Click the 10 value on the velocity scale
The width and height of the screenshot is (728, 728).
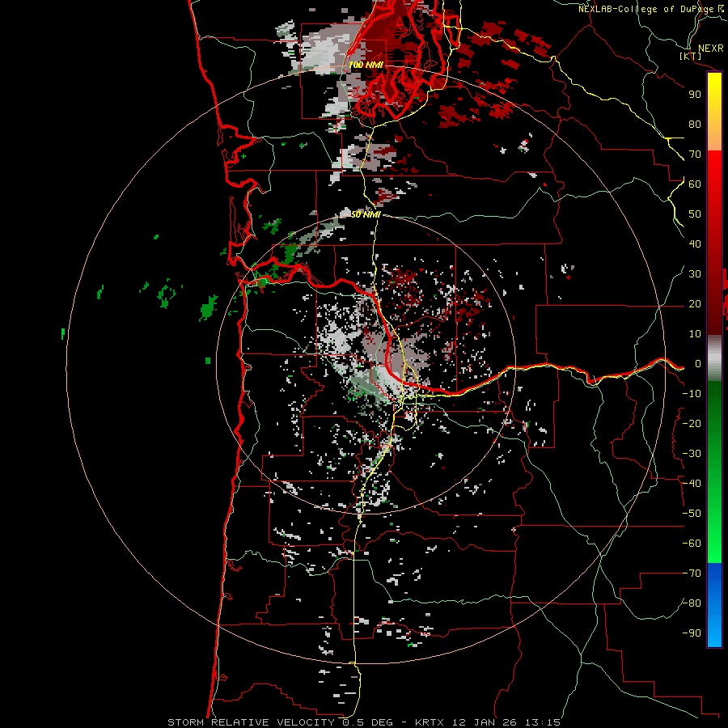[695, 334]
